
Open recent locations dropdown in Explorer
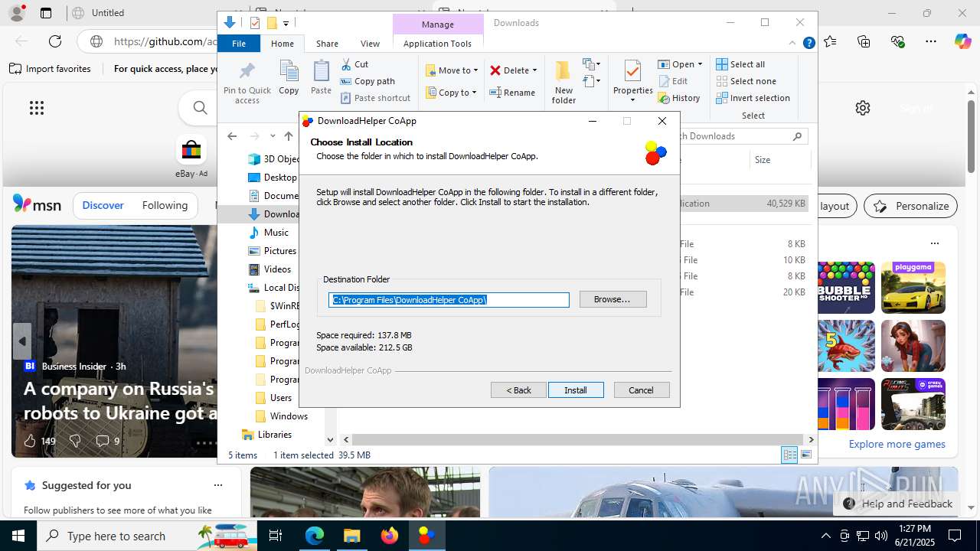pos(273,136)
